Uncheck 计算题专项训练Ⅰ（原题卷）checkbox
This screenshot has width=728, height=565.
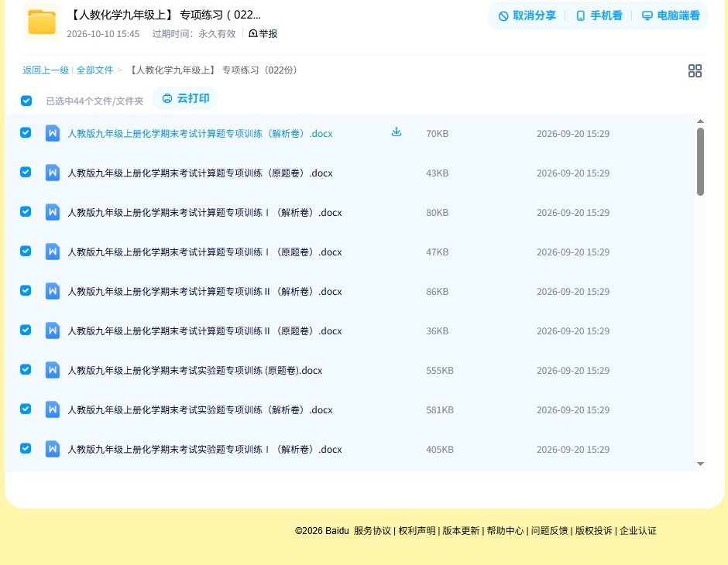(26, 251)
